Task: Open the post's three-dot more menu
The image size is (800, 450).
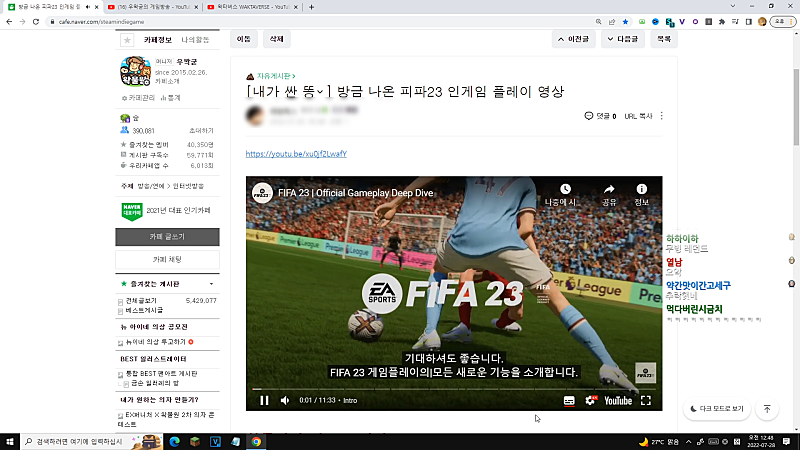Action: pos(662,116)
